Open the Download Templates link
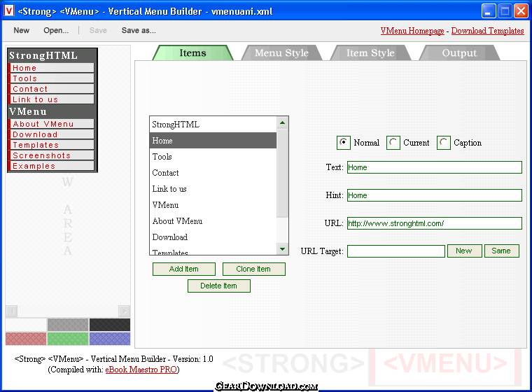Viewport: 532px width, 392px height. pyautogui.click(x=487, y=31)
